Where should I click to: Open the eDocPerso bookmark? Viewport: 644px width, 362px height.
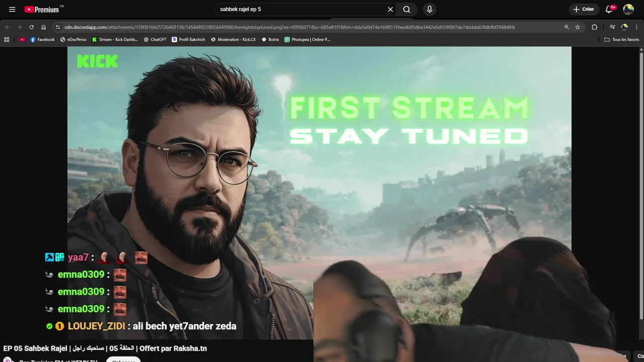click(73, 39)
